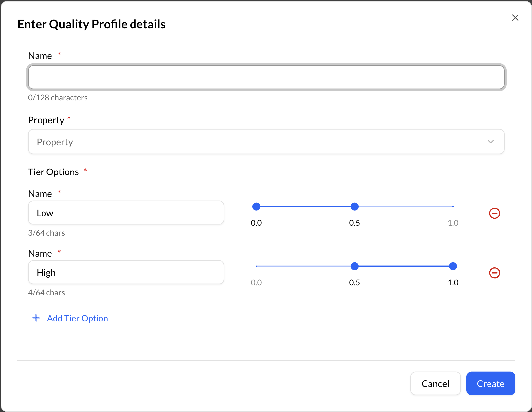The image size is (532, 412).
Task: Open the Property dropdown
Action: pyautogui.click(x=266, y=142)
